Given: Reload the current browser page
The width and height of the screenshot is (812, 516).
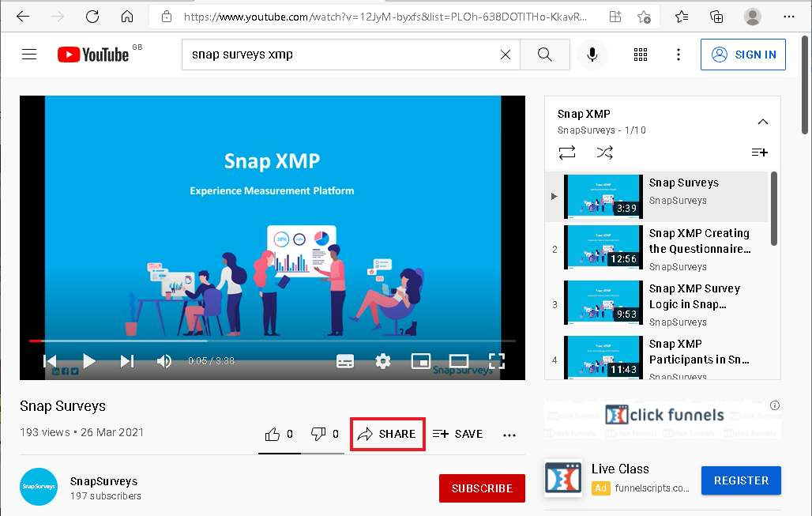Looking at the screenshot, I should point(92,17).
